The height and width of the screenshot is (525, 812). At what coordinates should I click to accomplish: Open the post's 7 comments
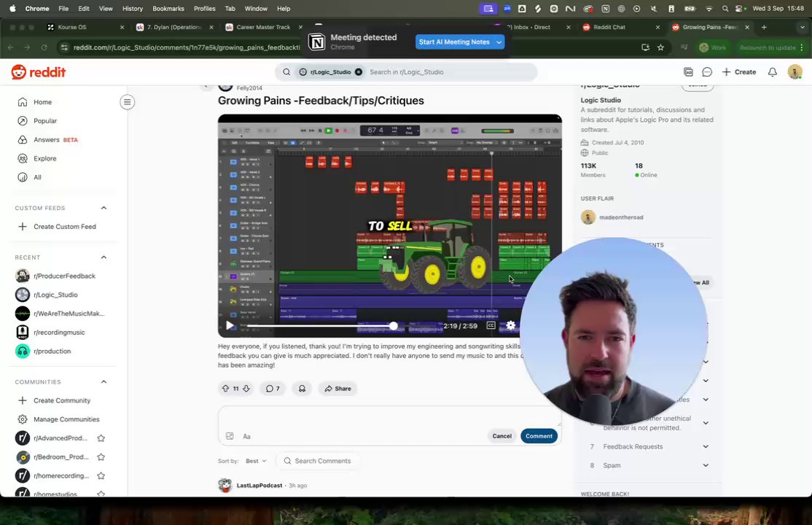pyautogui.click(x=273, y=388)
